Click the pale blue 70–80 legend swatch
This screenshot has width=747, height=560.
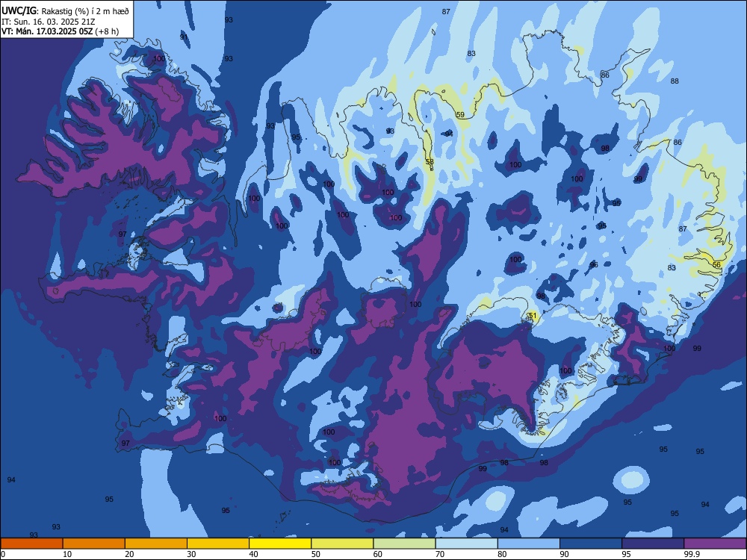click(x=467, y=544)
